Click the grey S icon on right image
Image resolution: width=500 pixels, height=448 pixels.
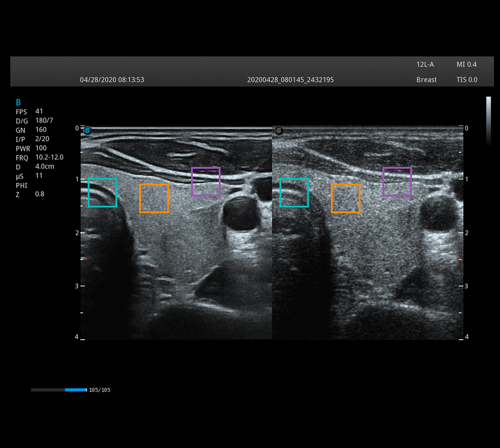[x=279, y=130]
